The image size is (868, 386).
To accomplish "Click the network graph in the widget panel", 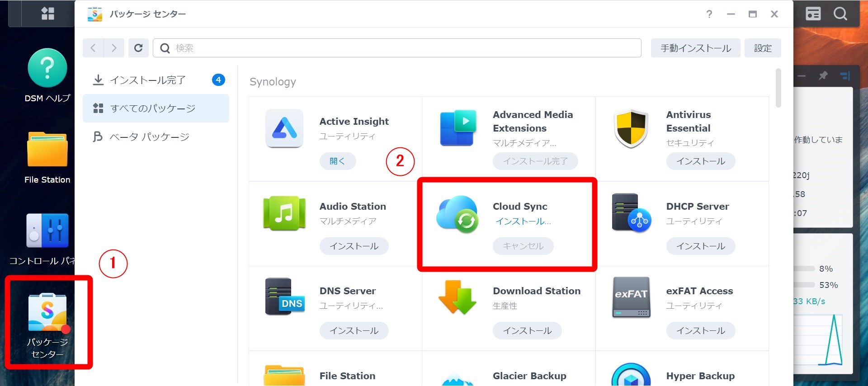I will [x=819, y=339].
